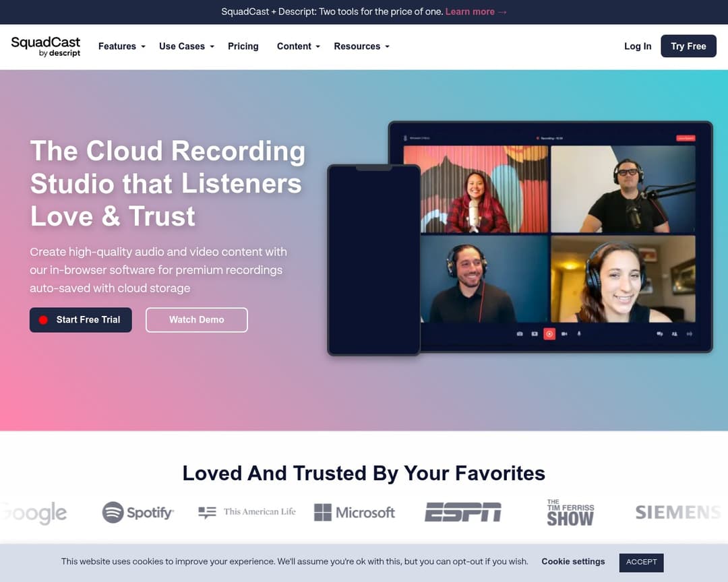The width and height of the screenshot is (728, 582).
Task: Accept cookies with the ACCEPT button
Action: 641,562
